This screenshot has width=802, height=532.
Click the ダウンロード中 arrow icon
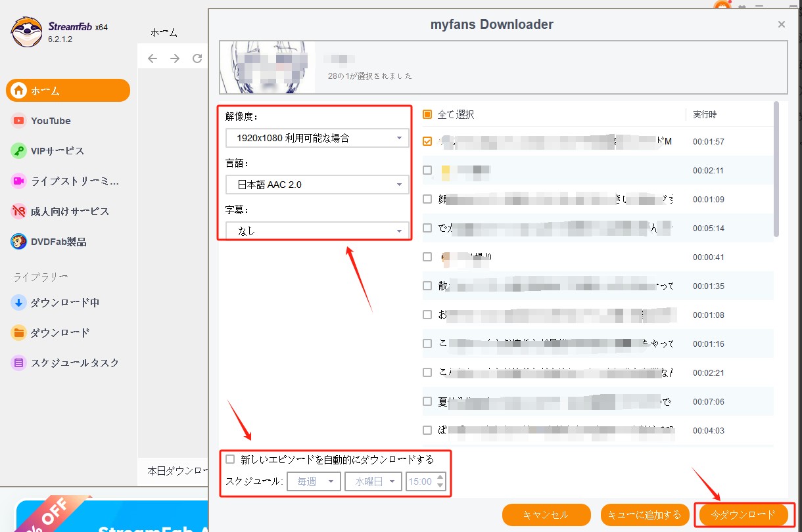pyautogui.click(x=18, y=303)
